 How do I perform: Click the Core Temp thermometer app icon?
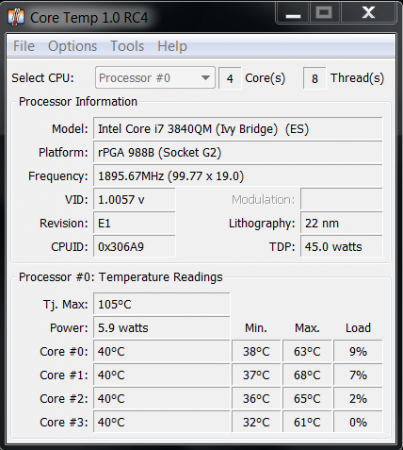(x=16, y=17)
